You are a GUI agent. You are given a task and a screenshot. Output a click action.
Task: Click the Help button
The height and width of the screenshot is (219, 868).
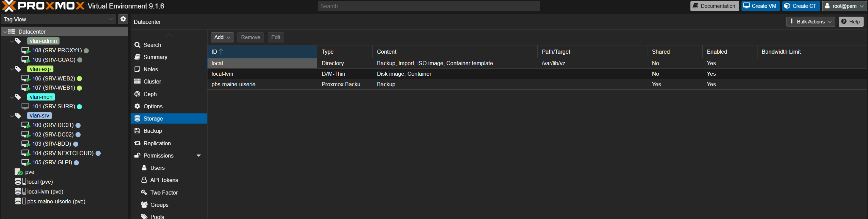click(x=851, y=22)
